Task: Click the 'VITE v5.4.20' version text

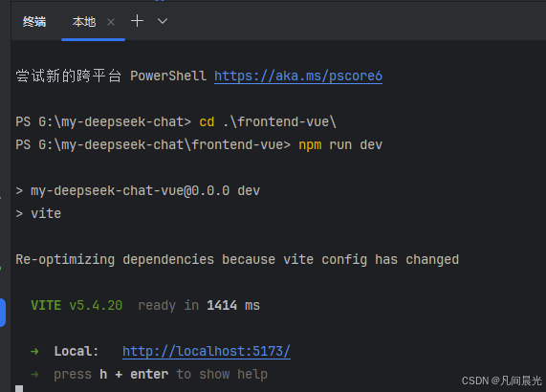Action: 76,306
